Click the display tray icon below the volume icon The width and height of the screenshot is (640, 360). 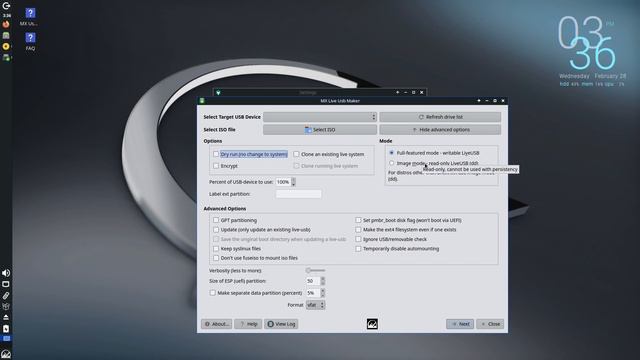[6, 284]
